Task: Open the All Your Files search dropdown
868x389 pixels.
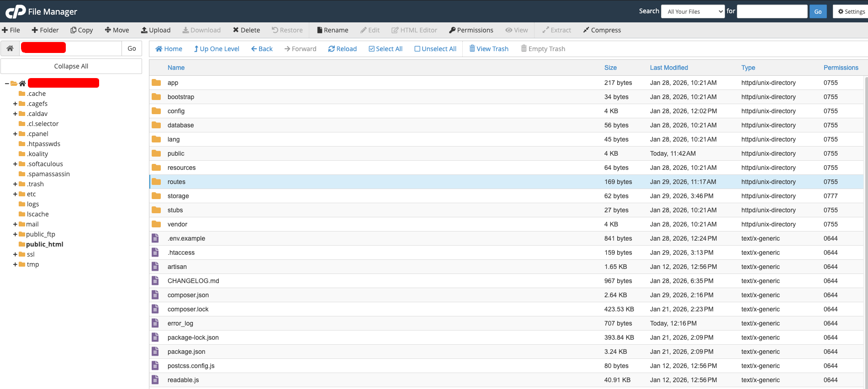Action: tap(693, 12)
